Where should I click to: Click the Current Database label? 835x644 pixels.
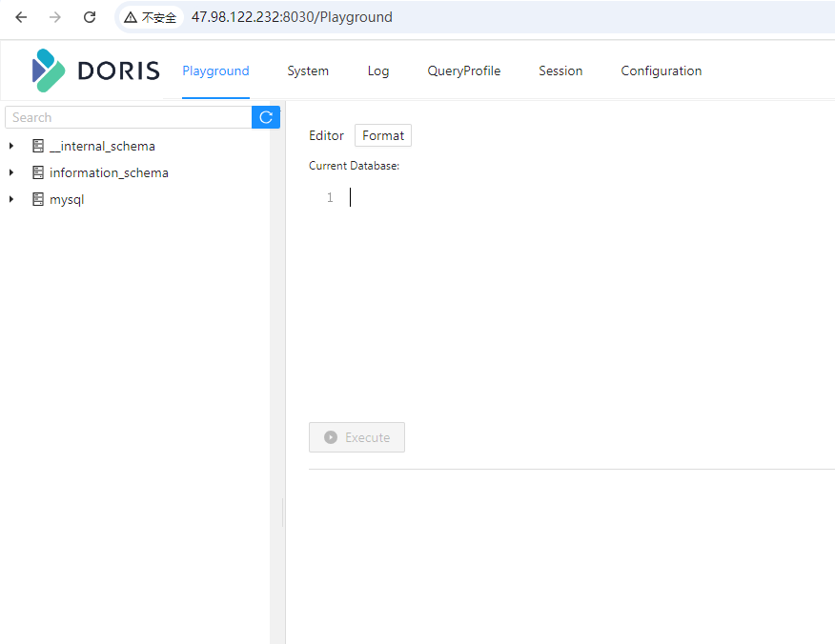pos(355,166)
